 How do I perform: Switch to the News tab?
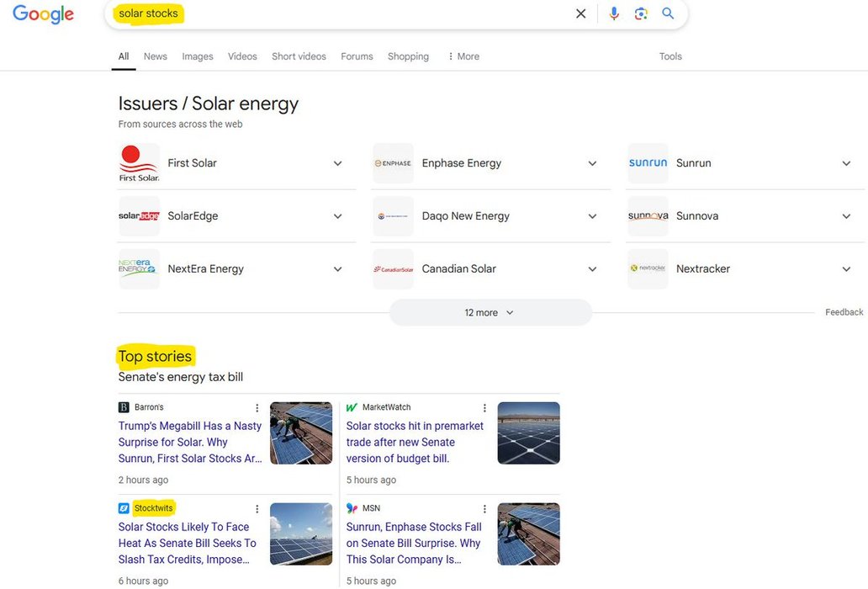pos(155,56)
